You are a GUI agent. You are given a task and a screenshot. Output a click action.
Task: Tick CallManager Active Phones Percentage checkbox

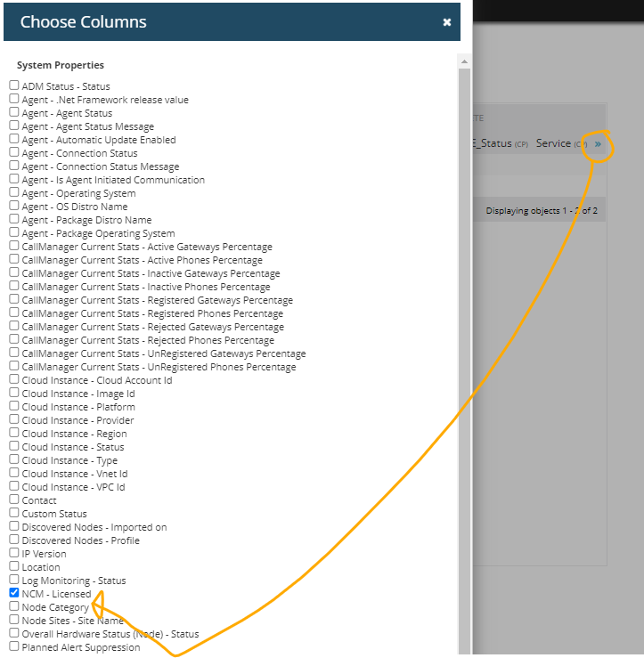14,259
